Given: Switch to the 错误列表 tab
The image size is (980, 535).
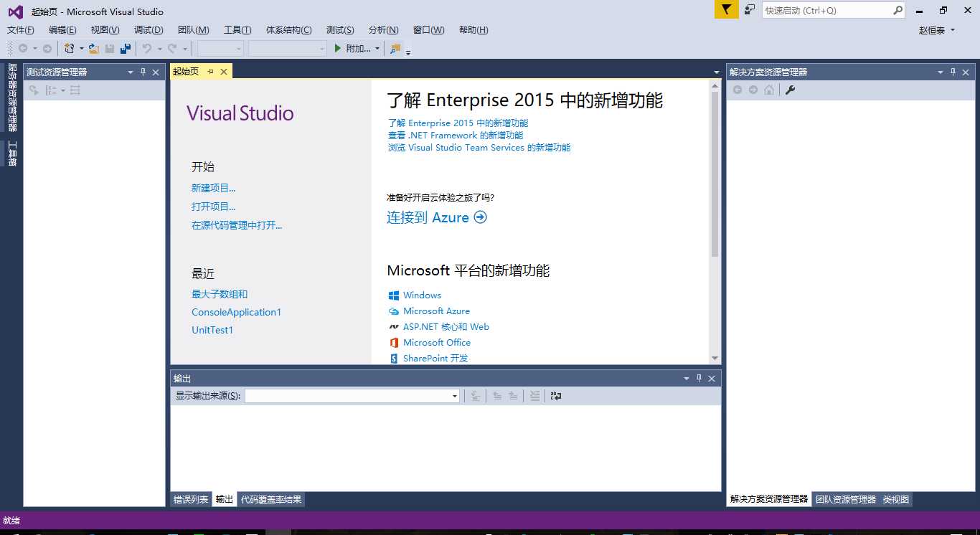Looking at the screenshot, I should pyautogui.click(x=191, y=499).
